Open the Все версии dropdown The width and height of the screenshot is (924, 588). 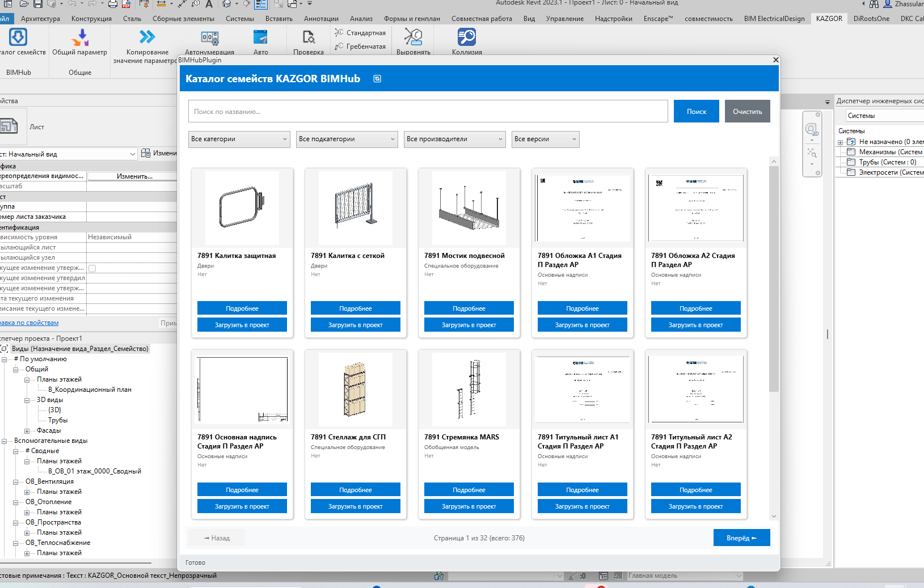pos(546,139)
